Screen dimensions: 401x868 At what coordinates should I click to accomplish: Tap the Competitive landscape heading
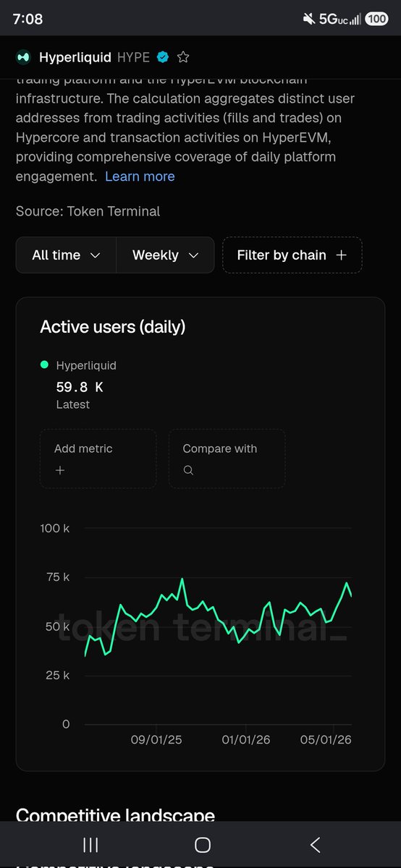[x=115, y=815]
